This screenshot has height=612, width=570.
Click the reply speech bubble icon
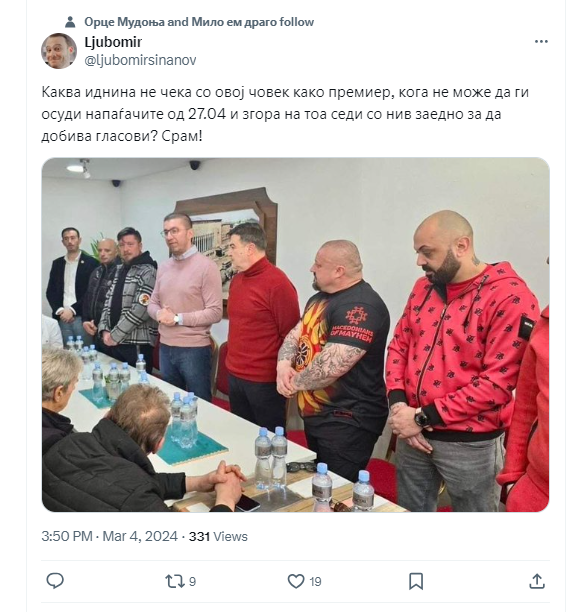[55, 581]
